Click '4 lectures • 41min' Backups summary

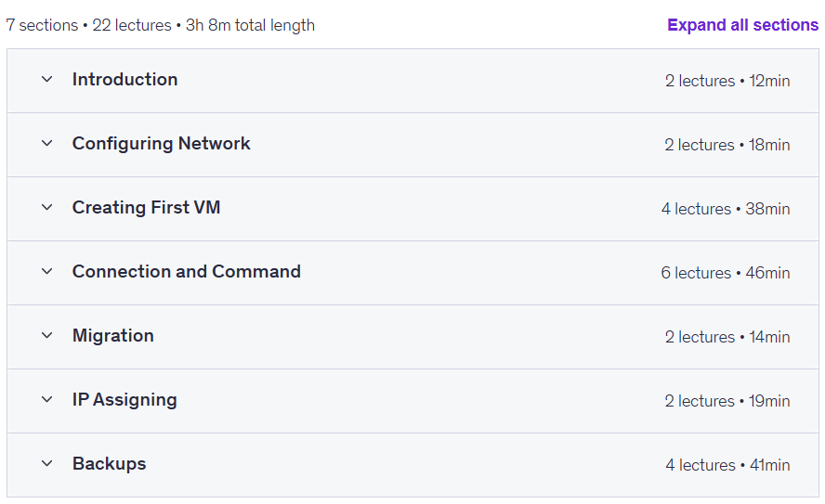[727, 466]
